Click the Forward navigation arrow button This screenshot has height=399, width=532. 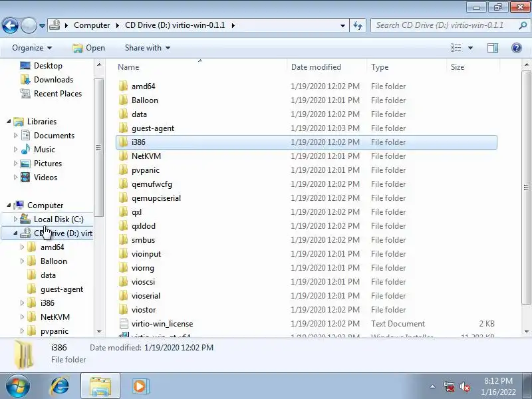[x=29, y=25]
